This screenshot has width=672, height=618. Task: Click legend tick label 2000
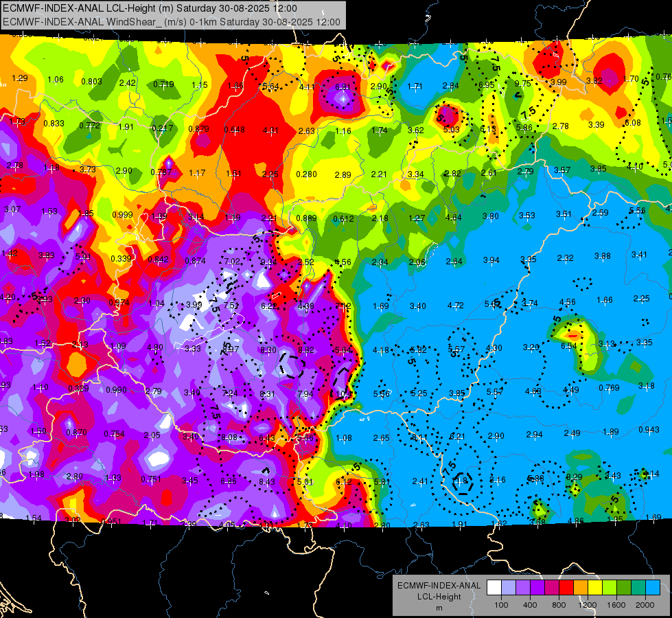645,605
